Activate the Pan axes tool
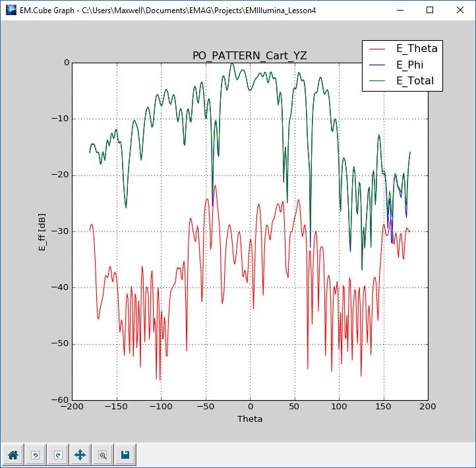This screenshot has width=476, height=468. click(x=80, y=454)
